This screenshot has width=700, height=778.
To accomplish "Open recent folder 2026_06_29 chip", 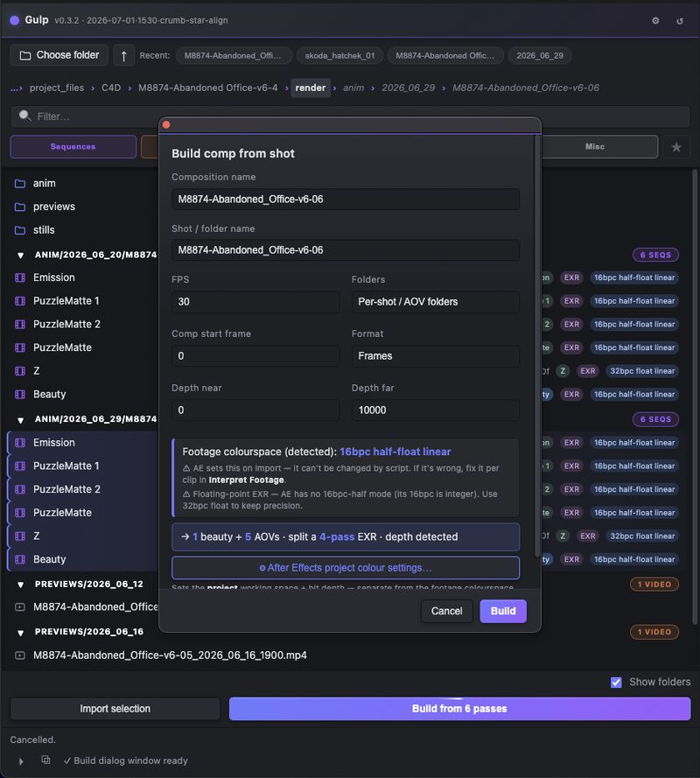I will pos(540,56).
